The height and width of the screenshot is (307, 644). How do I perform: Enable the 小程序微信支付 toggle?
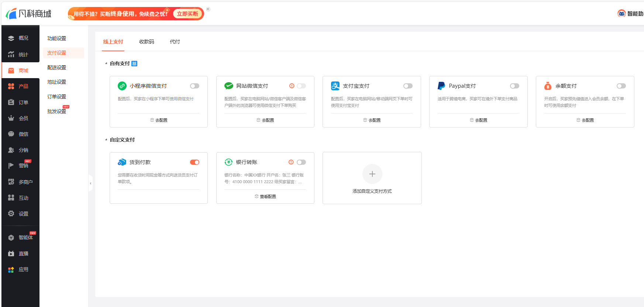coord(194,86)
